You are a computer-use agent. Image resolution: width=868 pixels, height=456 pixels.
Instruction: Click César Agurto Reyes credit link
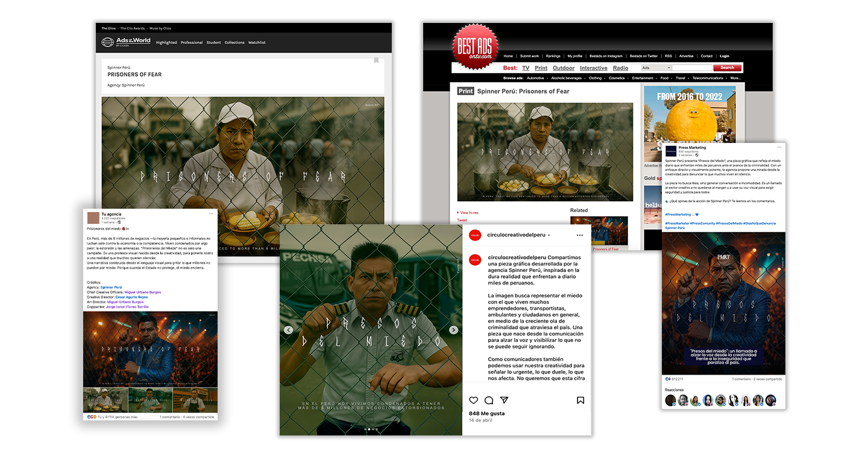(132, 297)
